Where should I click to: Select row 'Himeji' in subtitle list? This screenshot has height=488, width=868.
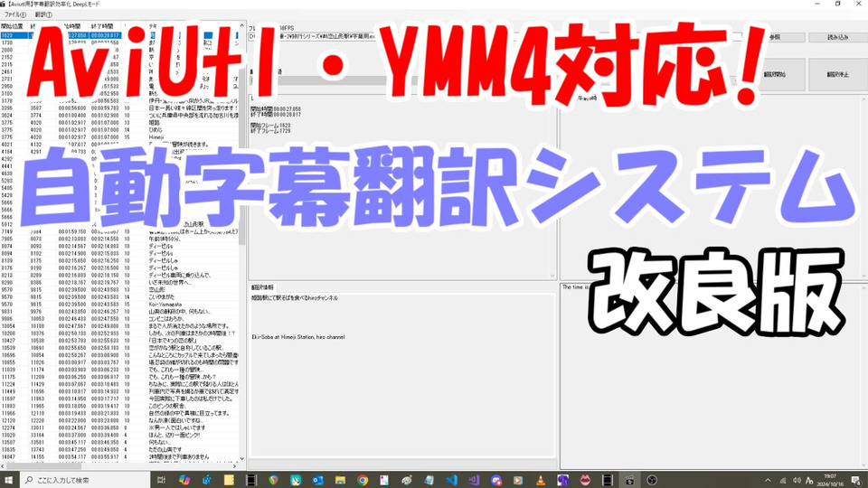click(120, 137)
